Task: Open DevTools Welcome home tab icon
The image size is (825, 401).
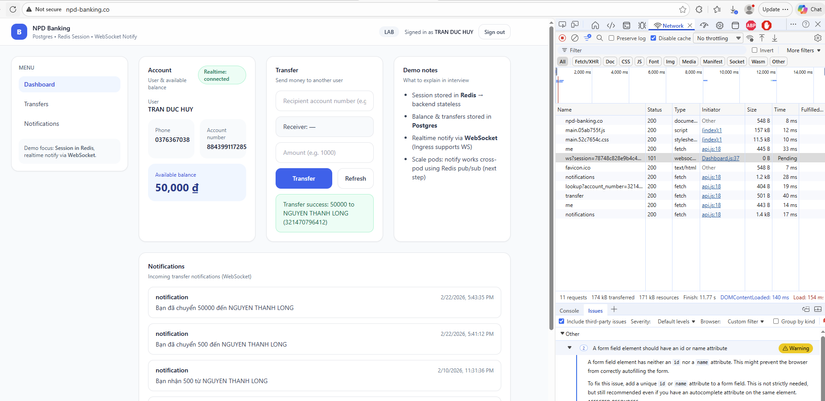Action: coord(595,25)
